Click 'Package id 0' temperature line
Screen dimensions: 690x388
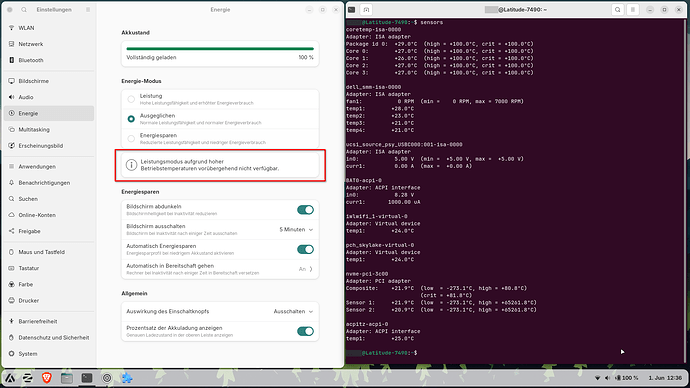pyautogui.click(x=439, y=44)
